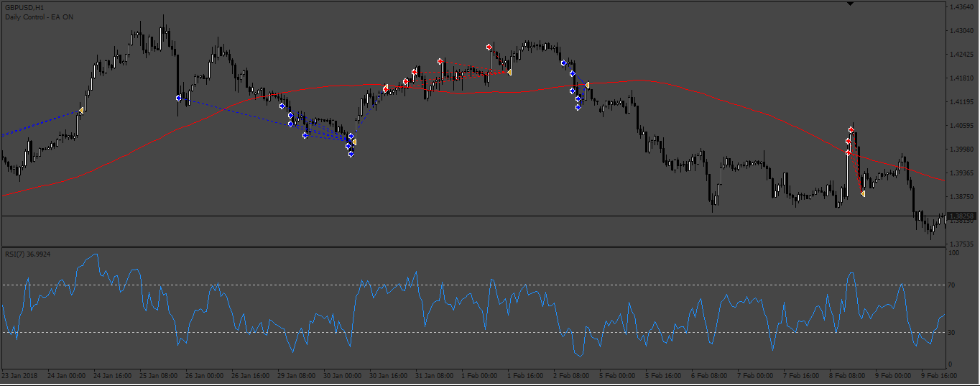This screenshot has height=386, width=980.
Task: Select the orange close marker on 30 Jan
Action: (353, 142)
